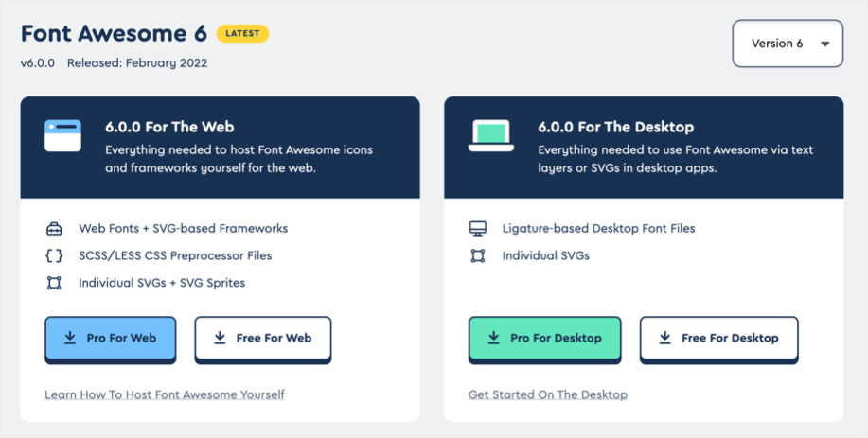Click the toolbox icon beside Web Fonts
The image size is (868, 438).
[54, 228]
